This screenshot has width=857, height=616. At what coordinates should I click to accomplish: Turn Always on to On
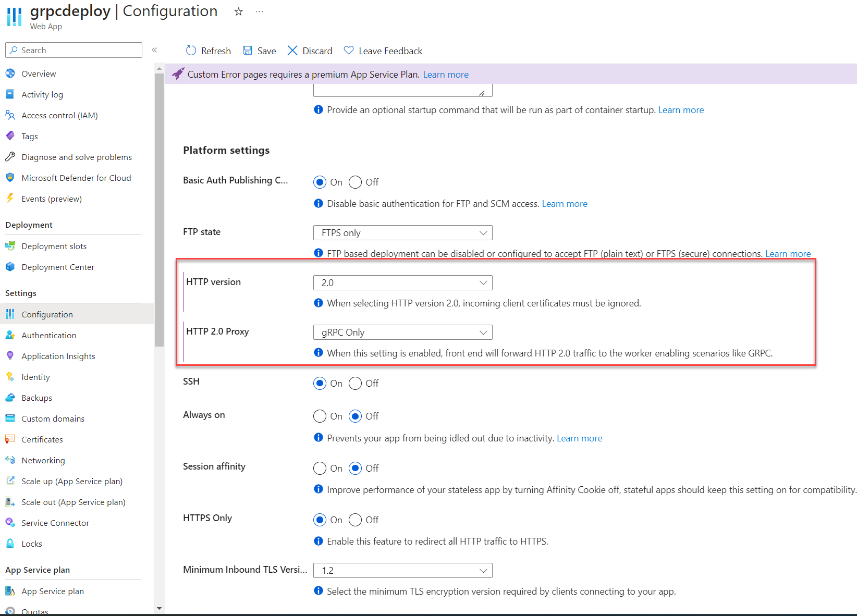[320, 416]
